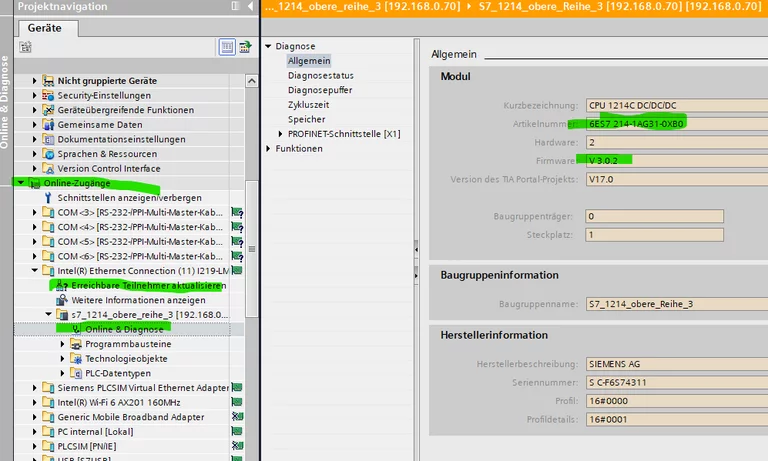Click status icon beside COM <3>
The image size is (768, 461).
coord(238,213)
